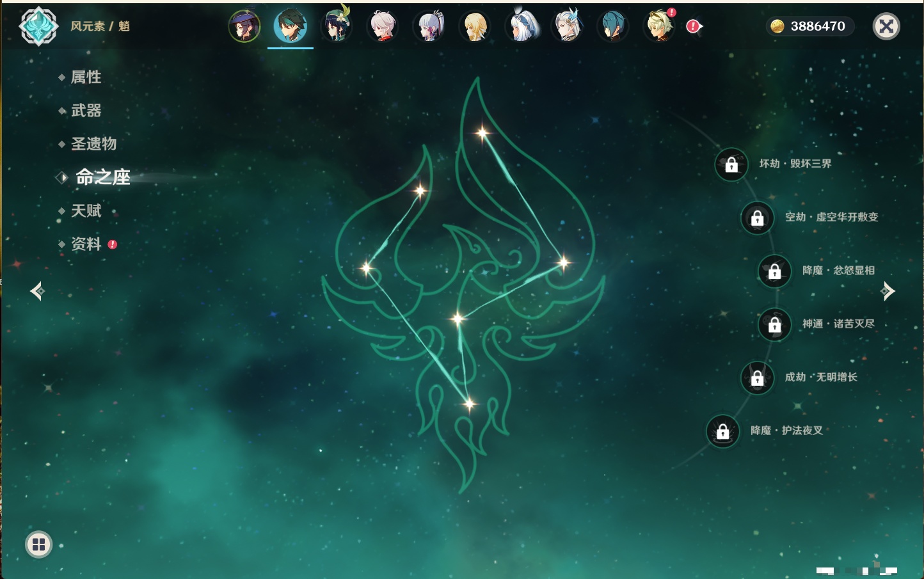
Task: Pick the silver-haired portrait with ponytail ornament
Action: (429, 26)
